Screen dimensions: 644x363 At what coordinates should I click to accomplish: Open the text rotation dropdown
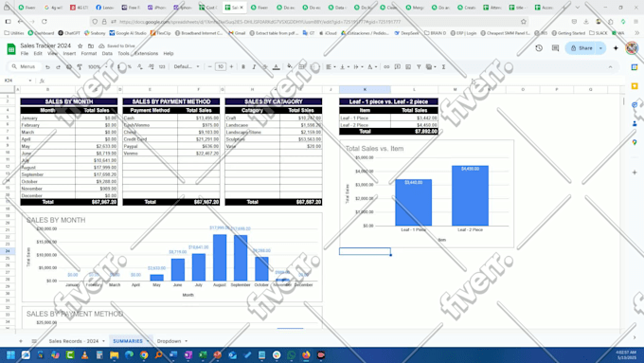pyautogui.click(x=371, y=66)
